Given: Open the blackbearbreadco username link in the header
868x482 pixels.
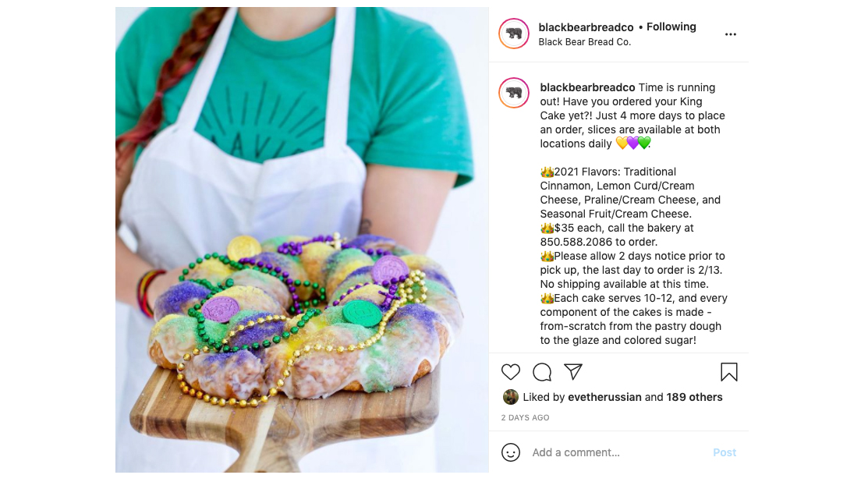Looking at the screenshot, I should 585,27.
